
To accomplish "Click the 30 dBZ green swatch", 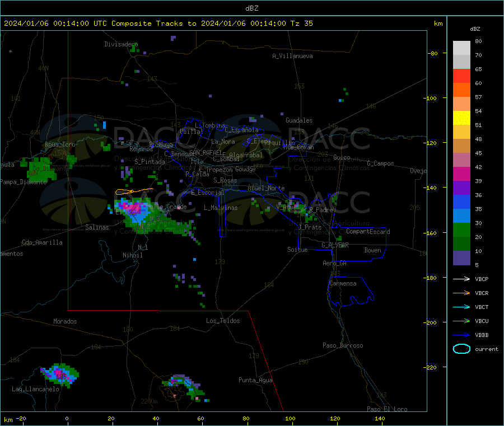I will click(x=461, y=230).
